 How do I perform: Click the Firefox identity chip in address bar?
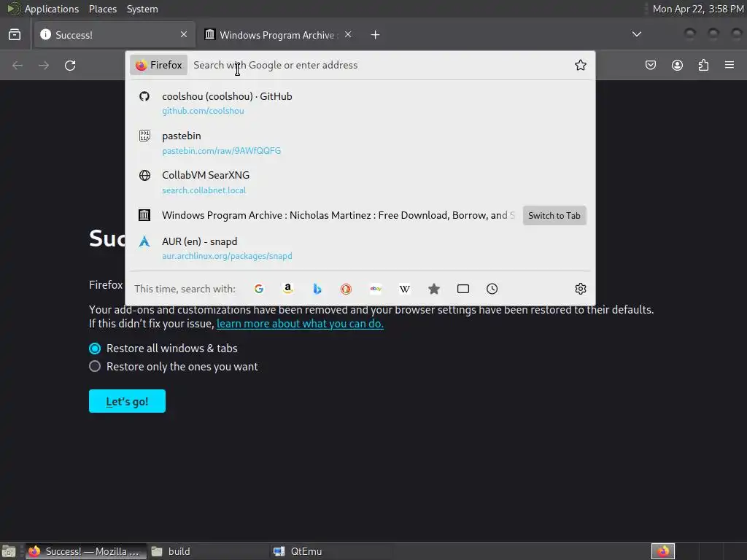[x=158, y=65]
